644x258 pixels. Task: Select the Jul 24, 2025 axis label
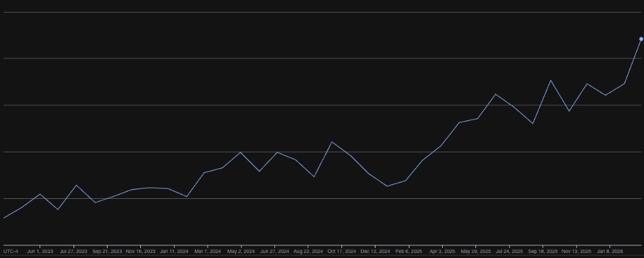509,251
